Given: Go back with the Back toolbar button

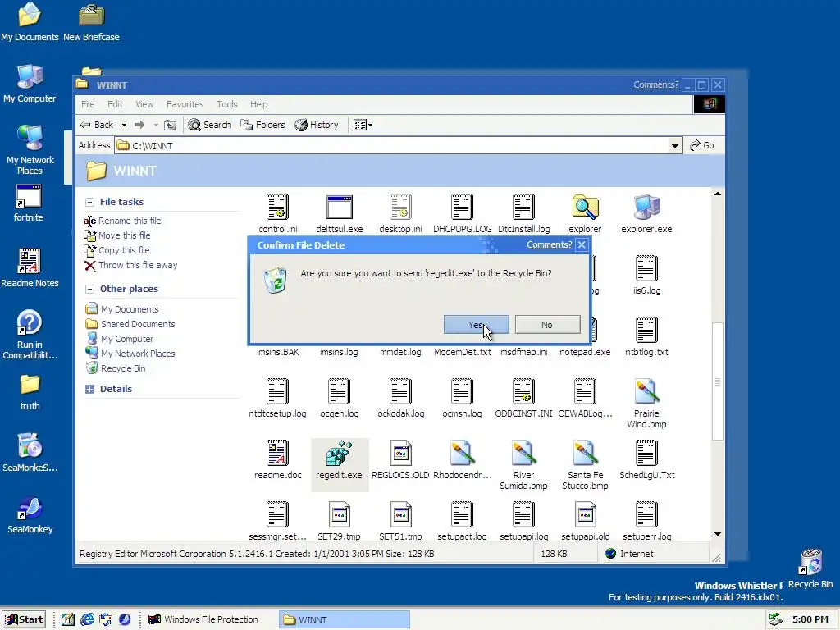Looking at the screenshot, I should tap(97, 125).
